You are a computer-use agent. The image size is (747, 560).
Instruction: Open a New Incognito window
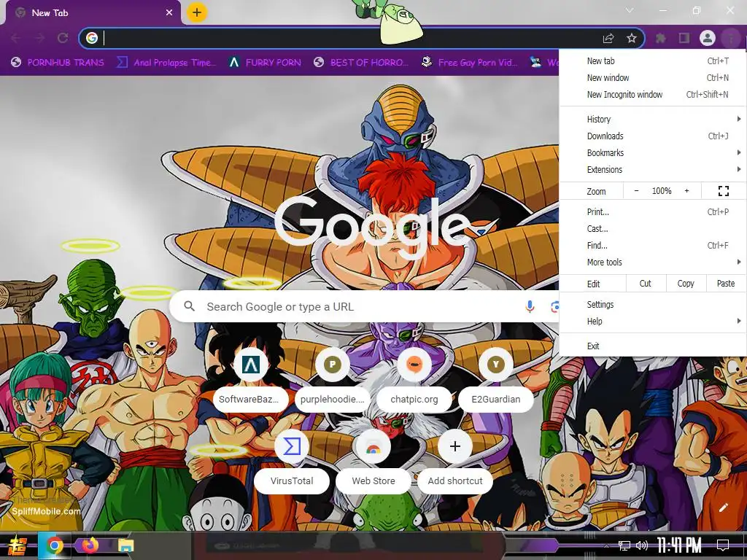coord(653,94)
